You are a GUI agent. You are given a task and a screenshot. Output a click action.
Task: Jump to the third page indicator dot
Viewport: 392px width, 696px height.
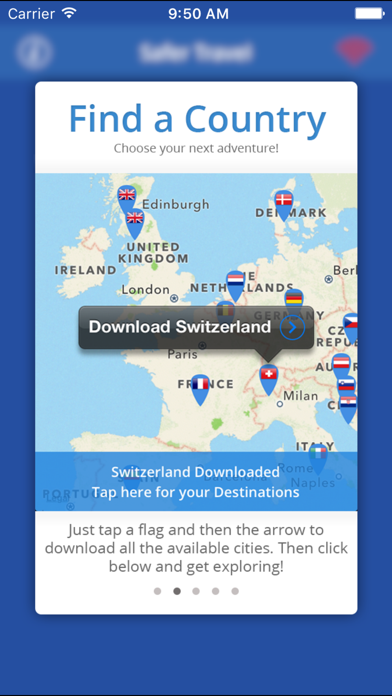tap(196, 591)
